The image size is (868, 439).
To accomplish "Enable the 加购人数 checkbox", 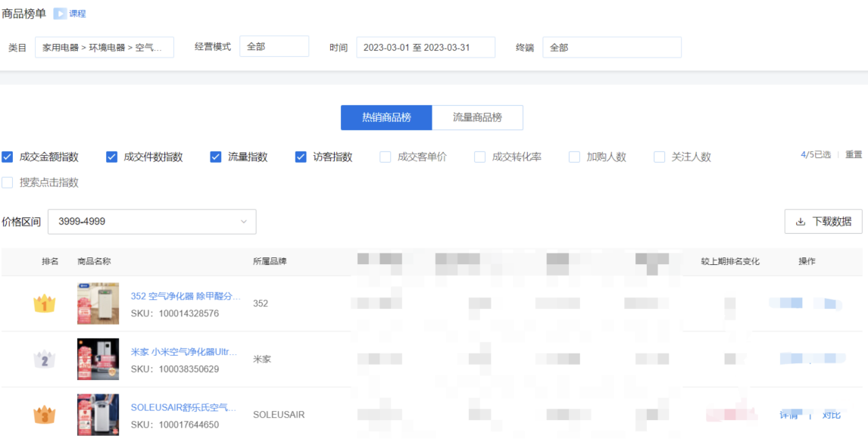I will (573, 157).
